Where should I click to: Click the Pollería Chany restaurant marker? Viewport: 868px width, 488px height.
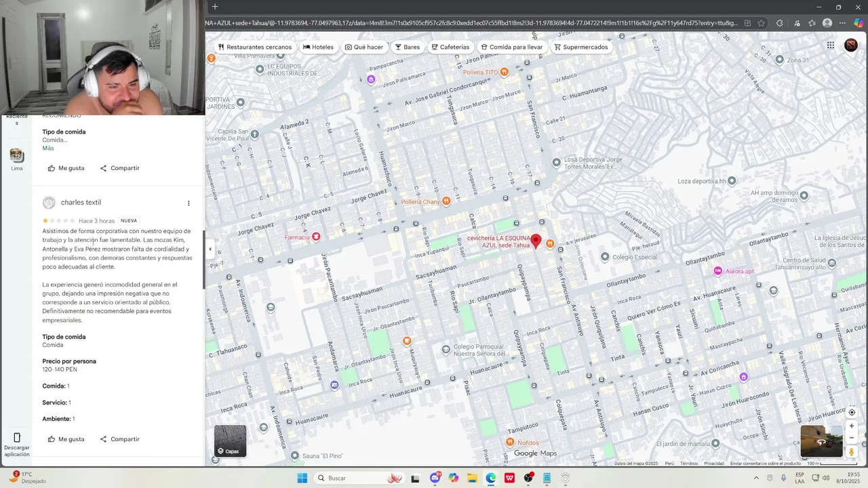[x=446, y=201]
